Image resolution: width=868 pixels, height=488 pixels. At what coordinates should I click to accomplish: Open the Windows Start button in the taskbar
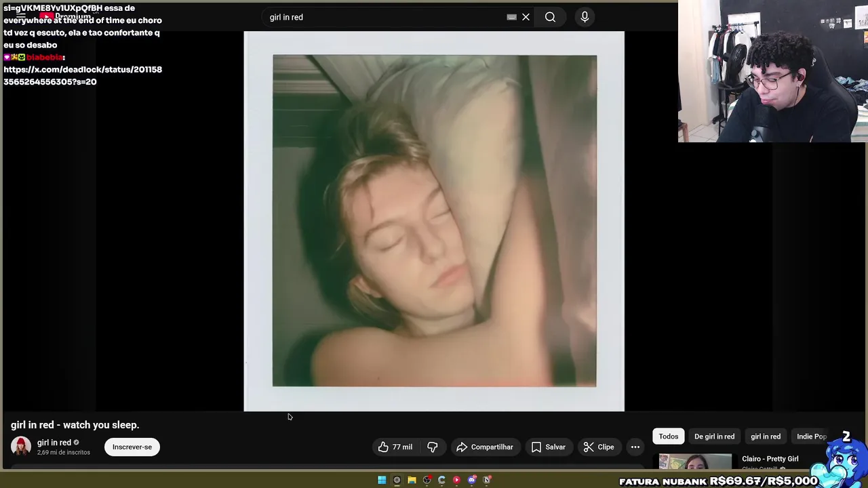[x=382, y=480]
